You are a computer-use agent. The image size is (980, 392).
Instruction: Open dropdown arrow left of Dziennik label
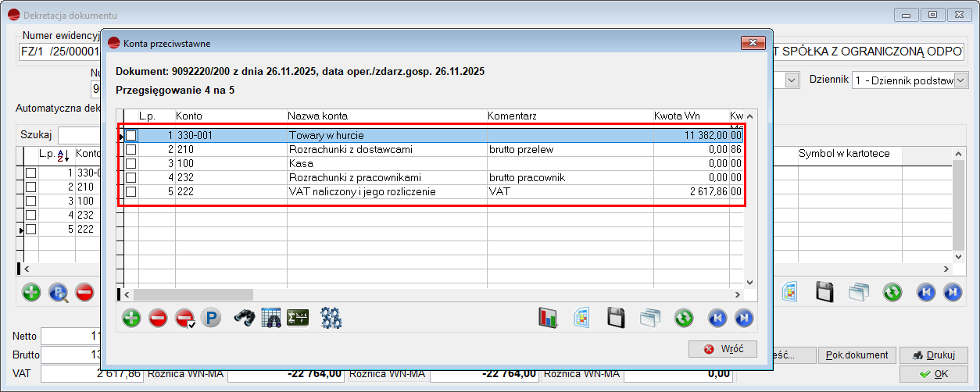click(x=791, y=80)
